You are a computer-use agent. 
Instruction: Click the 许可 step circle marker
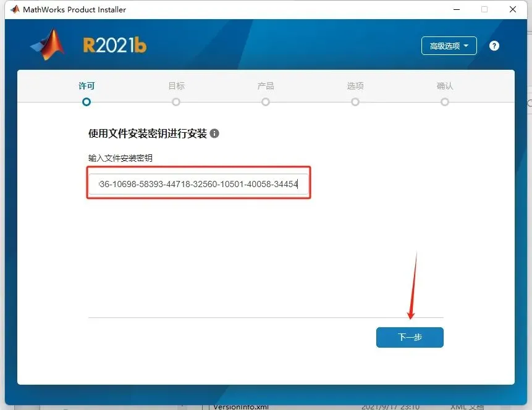[x=87, y=102]
